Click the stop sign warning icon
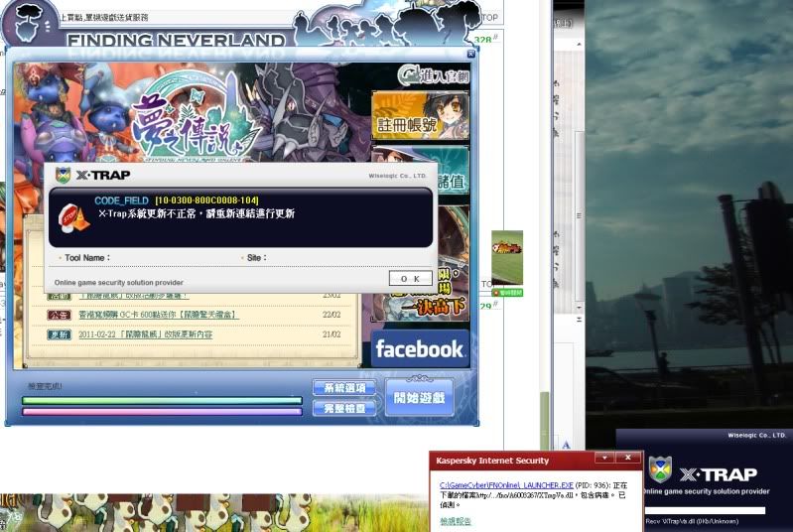Screen dimensions: 793x532 coord(73,218)
